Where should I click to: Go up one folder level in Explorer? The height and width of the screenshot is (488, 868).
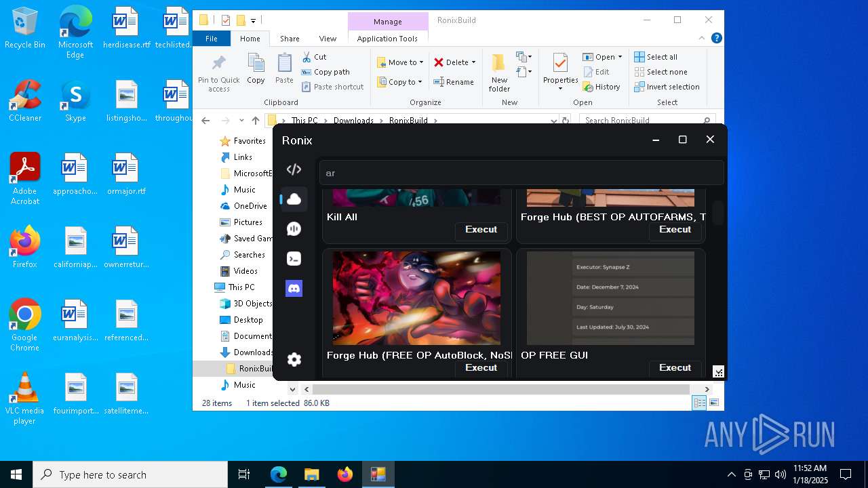pos(255,121)
